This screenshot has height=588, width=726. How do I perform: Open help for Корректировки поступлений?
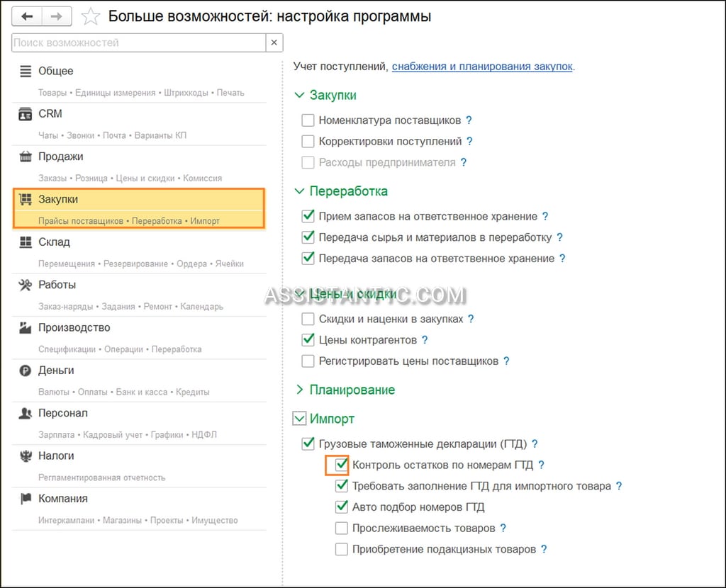tap(469, 141)
